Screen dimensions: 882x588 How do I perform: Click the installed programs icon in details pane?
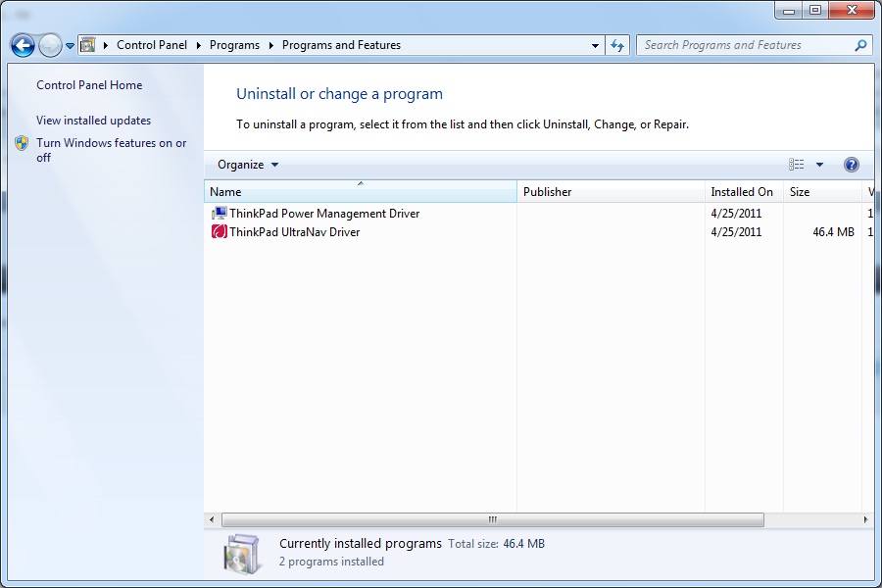click(x=242, y=554)
